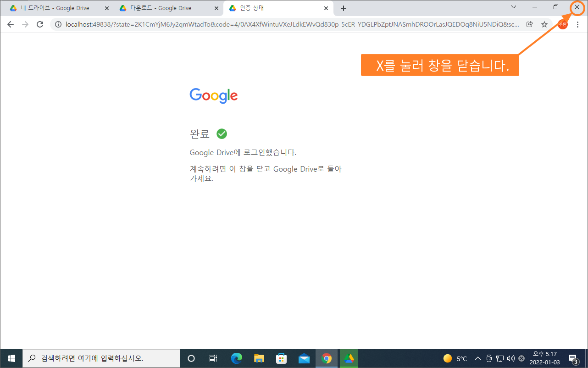
Task: Bookmark this page with star icon
Action: tap(544, 24)
